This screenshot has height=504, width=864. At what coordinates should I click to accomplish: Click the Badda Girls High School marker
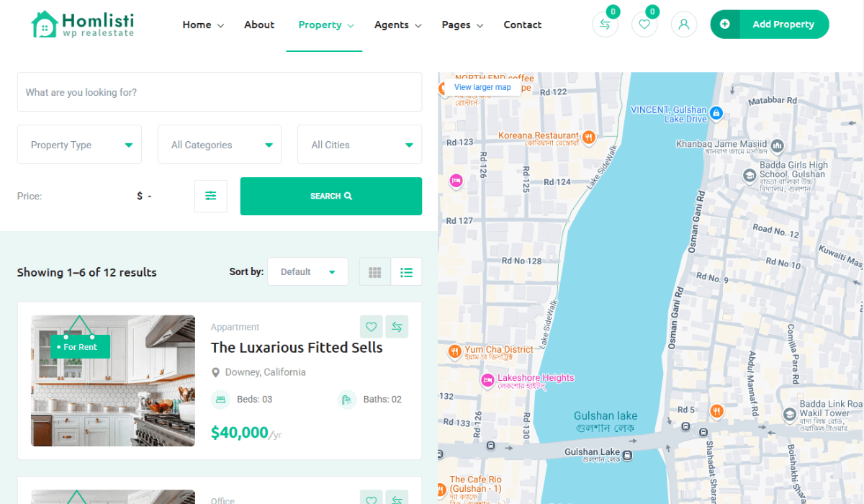(x=750, y=175)
